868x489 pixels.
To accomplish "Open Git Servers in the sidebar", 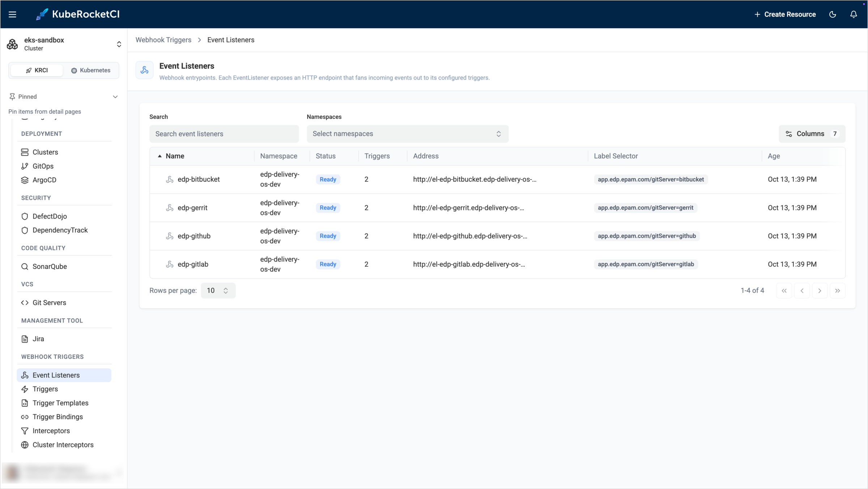I will [64, 303].
